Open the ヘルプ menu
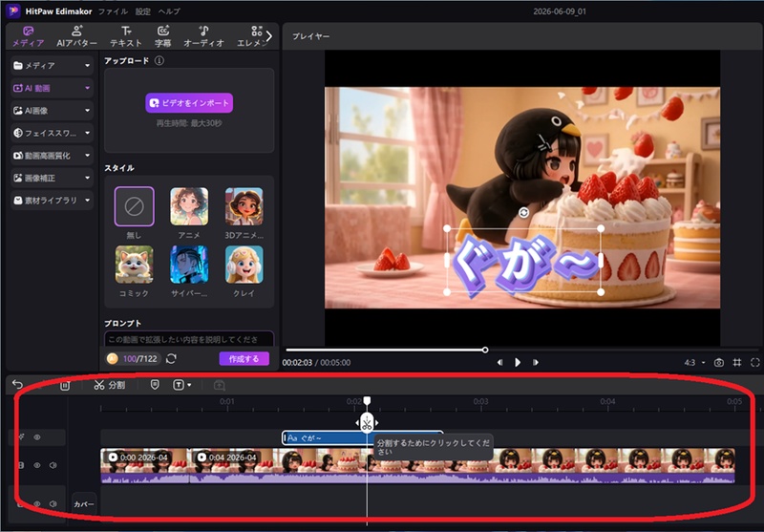 (x=169, y=11)
